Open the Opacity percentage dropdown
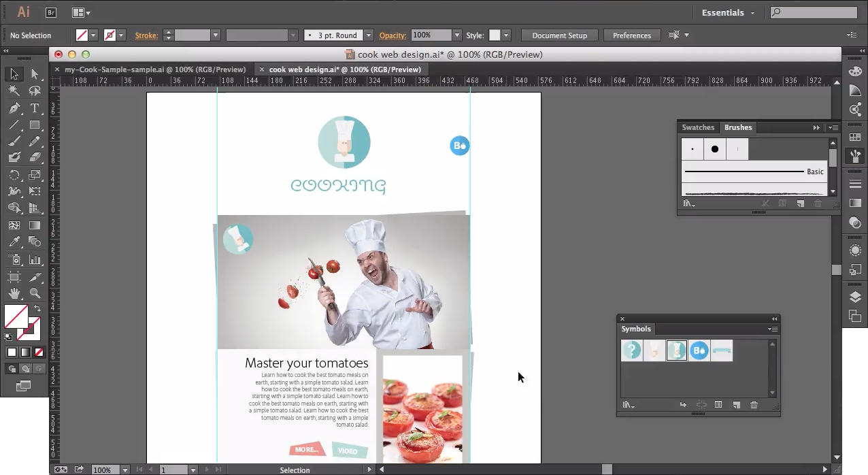The image size is (868, 475). [457, 35]
